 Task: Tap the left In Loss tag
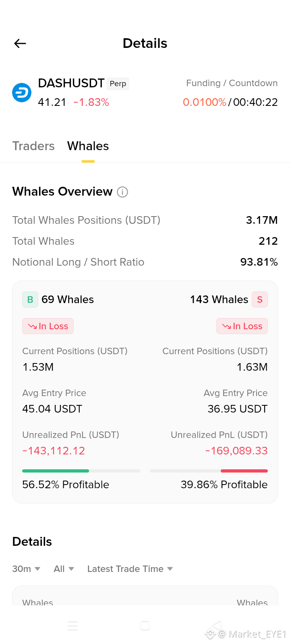pos(48,326)
